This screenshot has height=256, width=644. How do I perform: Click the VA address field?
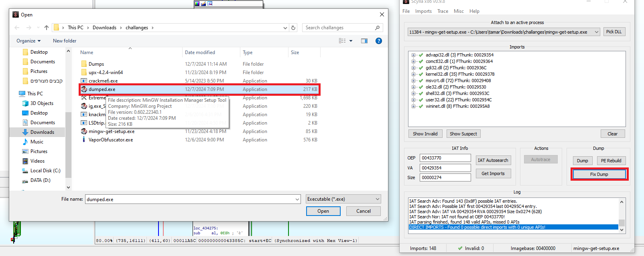[445, 168]
